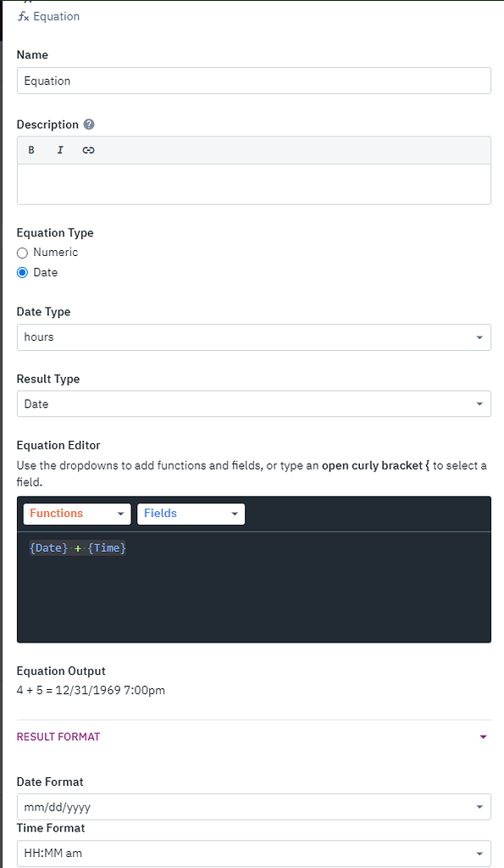
Task: Click the RESULT FORMAT link
Action: tap(58, 737)
